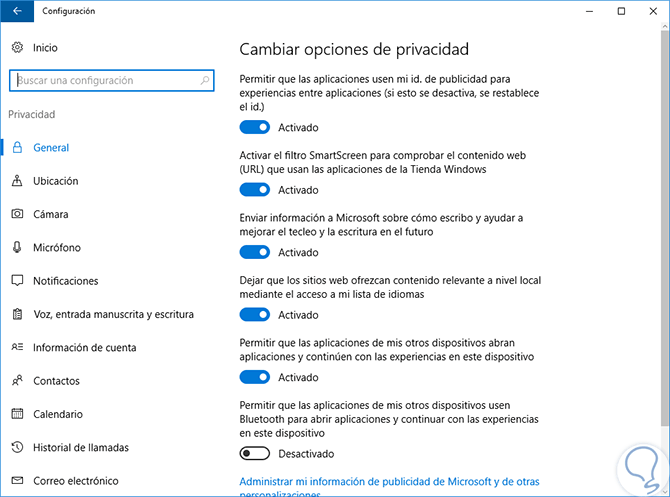Enable the Bluetooth apps toggle
The width and height of the screenshot is (670, 497).
click(255, 453)
